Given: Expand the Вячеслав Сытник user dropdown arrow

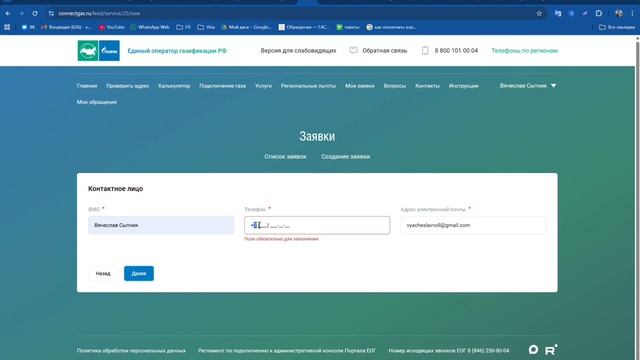Looking at the screenshot, I should click(553, 86).
